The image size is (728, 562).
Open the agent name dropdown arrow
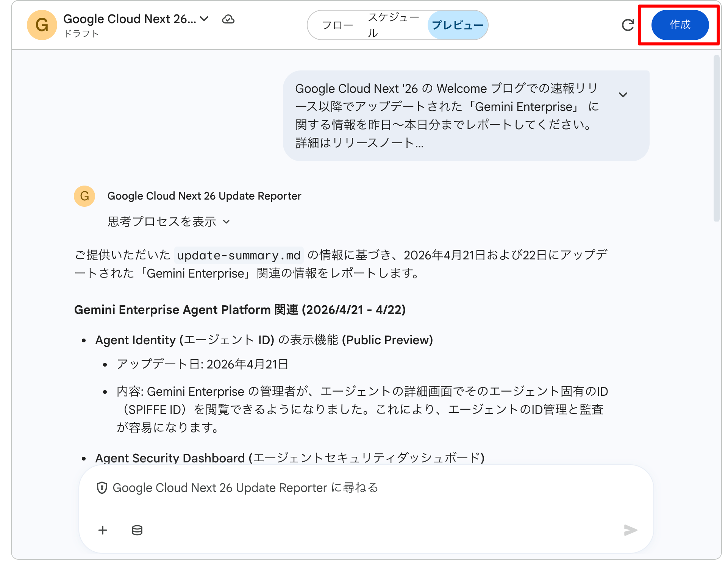pyautogui.click(x=204, y=19)
